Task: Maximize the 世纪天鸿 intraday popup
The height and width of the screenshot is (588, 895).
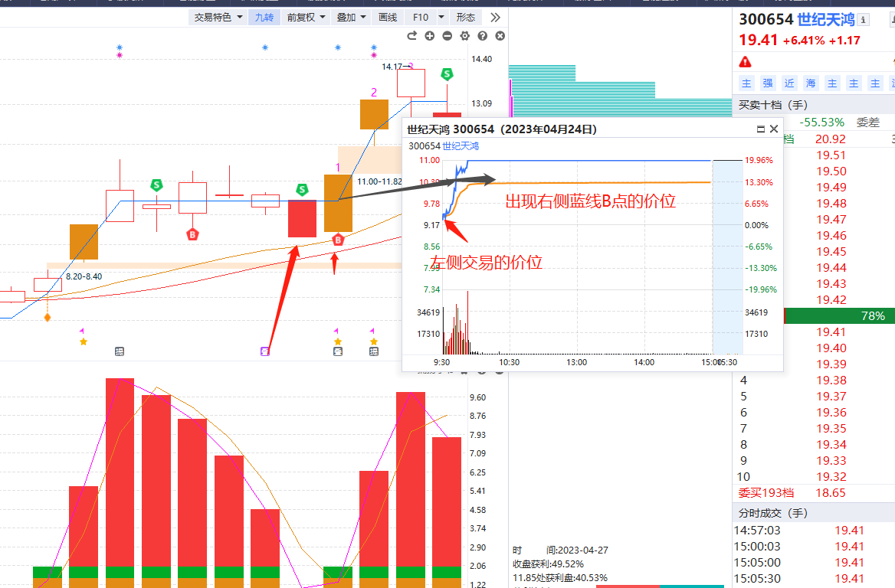Action: tap(760, 129)
